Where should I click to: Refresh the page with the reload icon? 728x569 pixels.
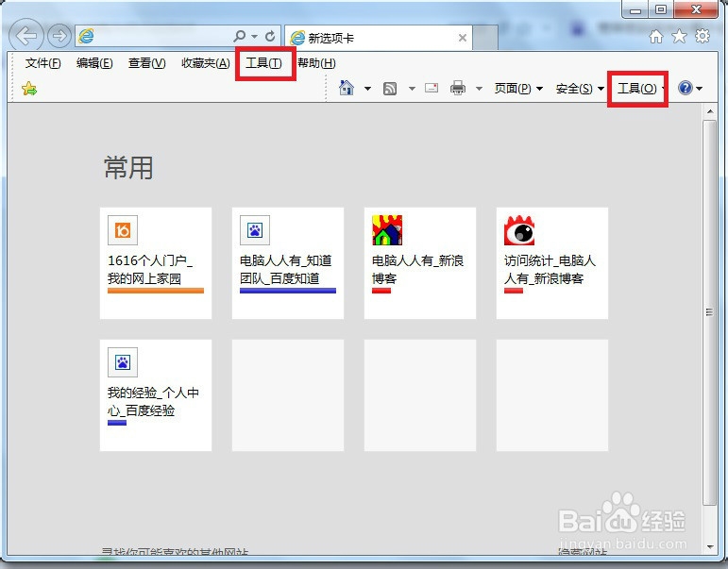(x=270, y=36)
